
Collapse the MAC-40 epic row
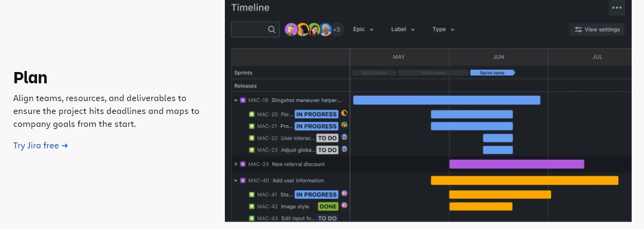236,181
